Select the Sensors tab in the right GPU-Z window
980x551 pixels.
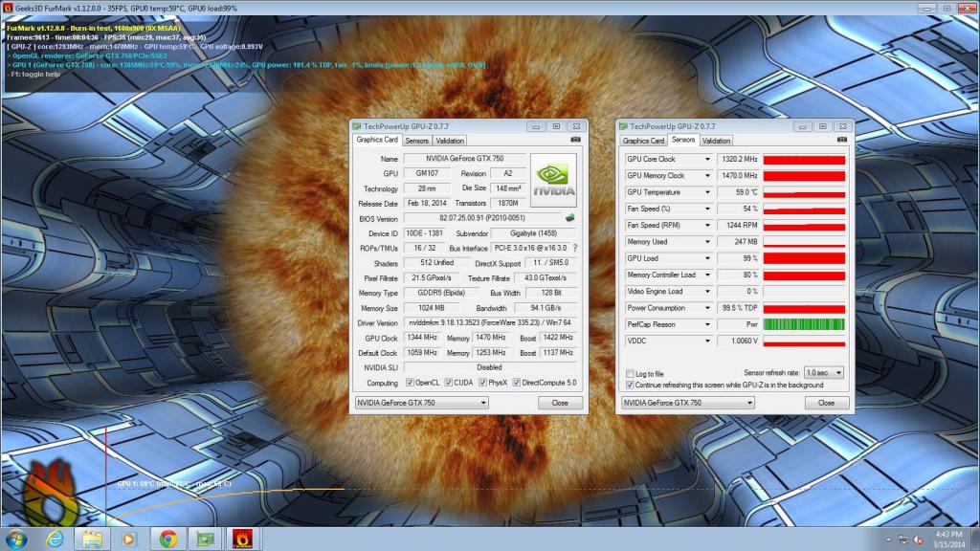point(683,140)
